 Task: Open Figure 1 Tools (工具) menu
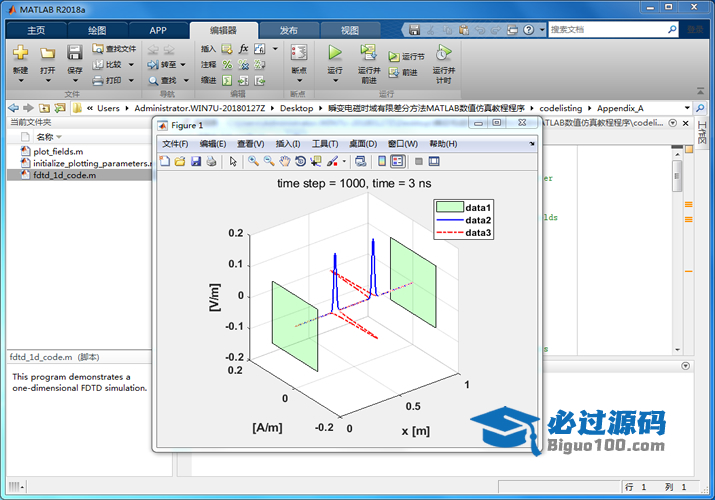(325, 144)
